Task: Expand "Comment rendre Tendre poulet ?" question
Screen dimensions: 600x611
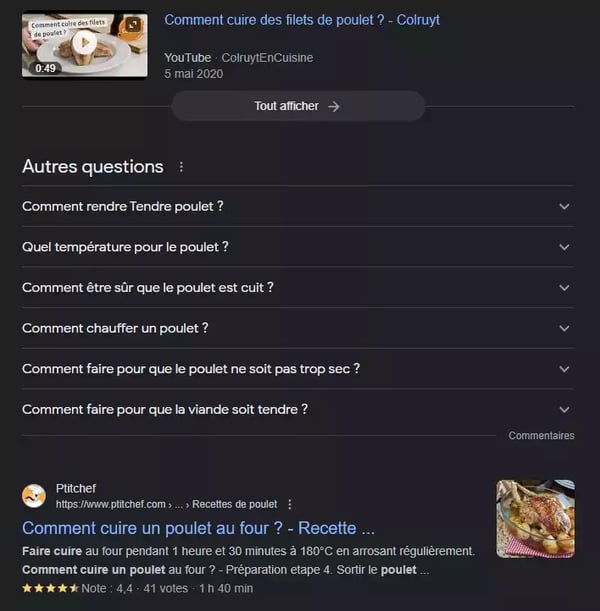Action: tap(298, 207)
